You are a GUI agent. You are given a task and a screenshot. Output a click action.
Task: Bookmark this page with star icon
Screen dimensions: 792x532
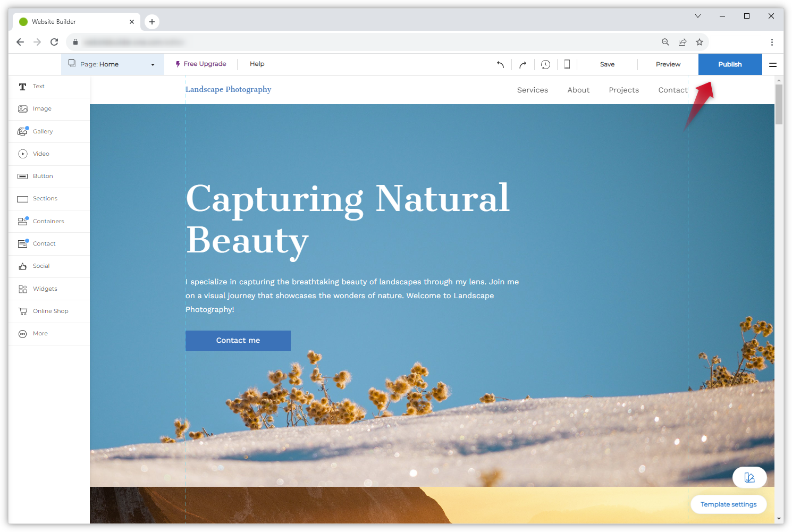[700, 42]
